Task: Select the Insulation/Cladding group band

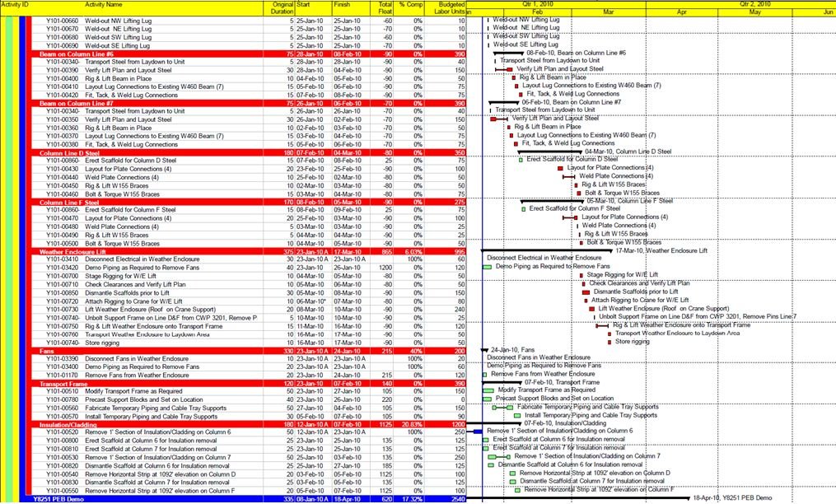Action: point(249,425)
